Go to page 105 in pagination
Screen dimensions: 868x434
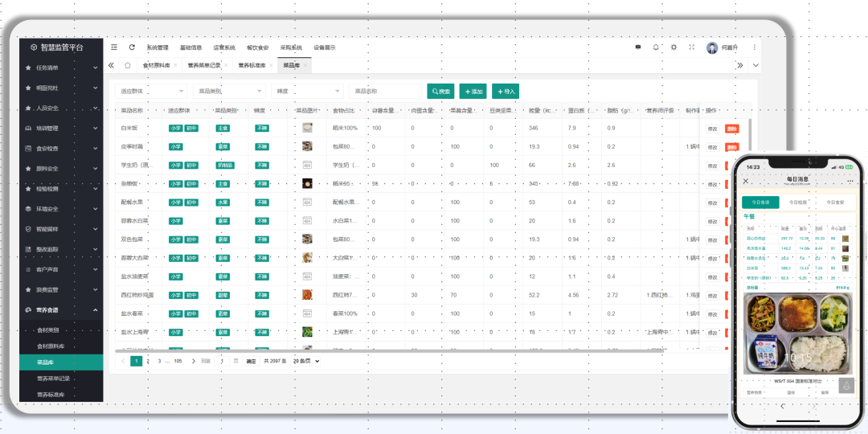(x=178, y=361)
